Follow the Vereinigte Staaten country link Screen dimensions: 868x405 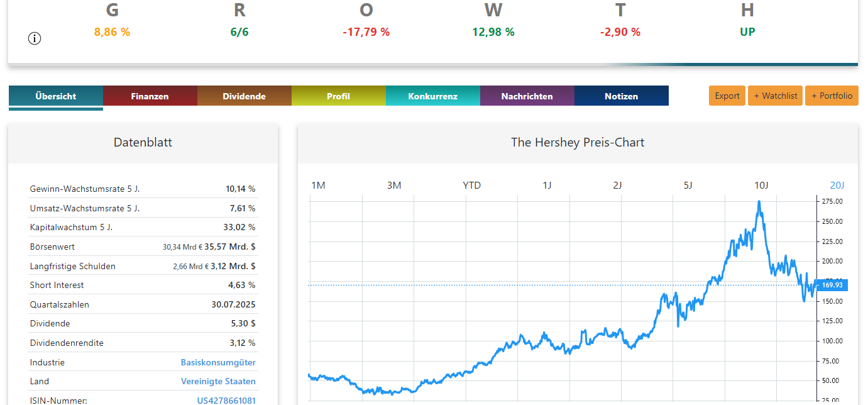pyautogui.click(x=218, y=381)
